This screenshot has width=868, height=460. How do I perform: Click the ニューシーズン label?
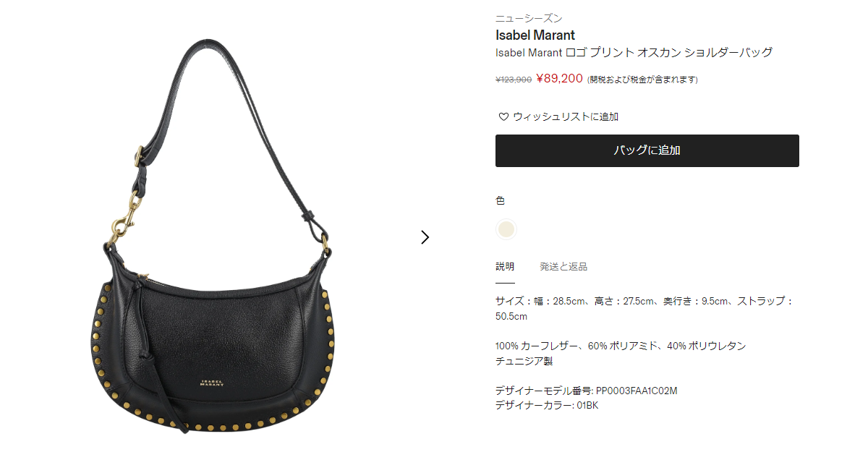coord(529,18)
